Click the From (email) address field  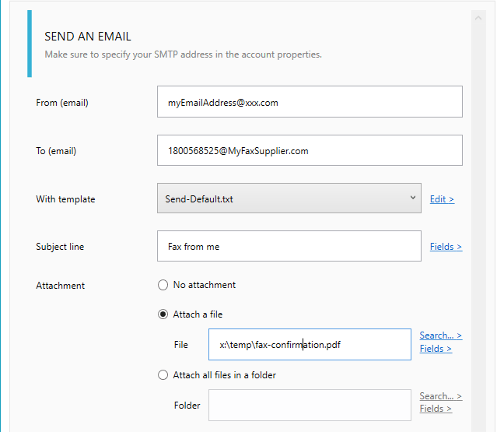[310, 102]
